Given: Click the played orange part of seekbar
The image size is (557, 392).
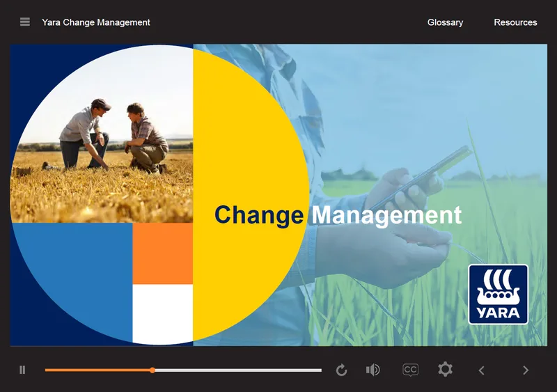Looking at the screenshot, I should pyautogui.click(x=97, y=370).
